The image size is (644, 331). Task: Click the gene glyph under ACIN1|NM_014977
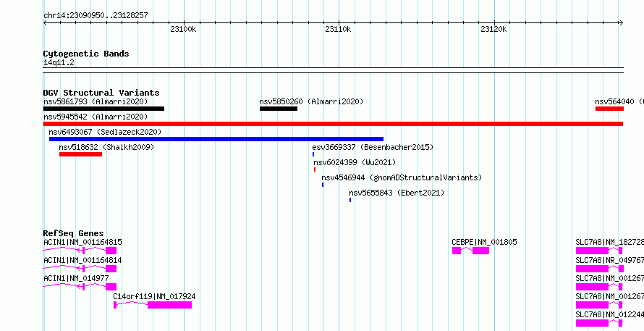[80, 287]
